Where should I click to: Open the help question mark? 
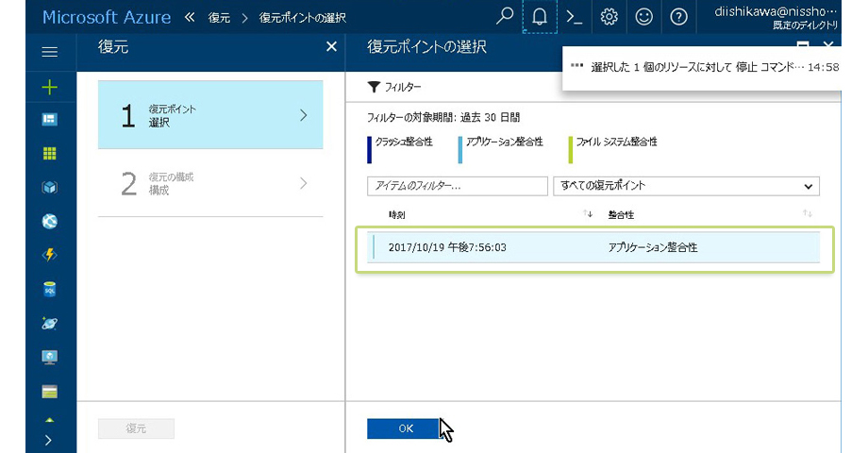pyautogui.click(x=678, y=17)
